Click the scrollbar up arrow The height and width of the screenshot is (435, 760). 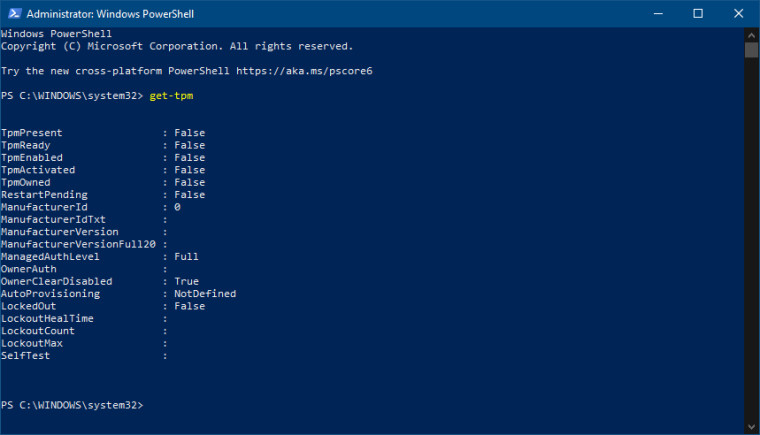pyautogui.click(x=751, y=35)
